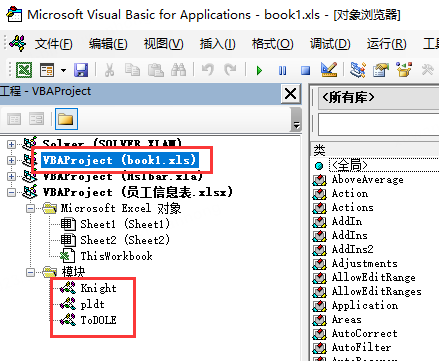Open the Insert UserForm dropdown arrow
The image size is (439, 361).
(x=63, y=70)
